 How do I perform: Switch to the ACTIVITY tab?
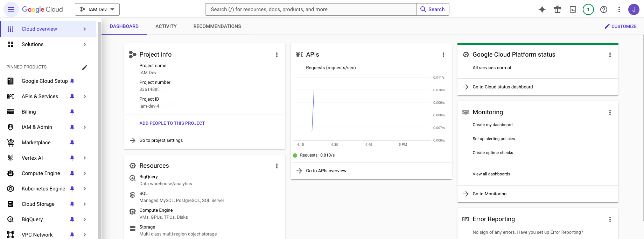[166, 26]
